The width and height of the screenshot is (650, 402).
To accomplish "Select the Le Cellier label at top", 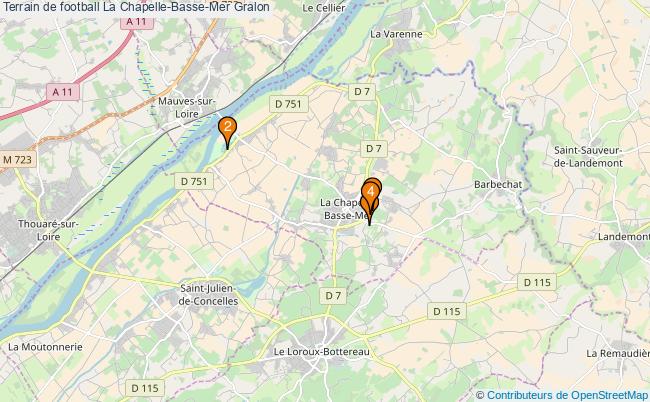I will 324,8.
